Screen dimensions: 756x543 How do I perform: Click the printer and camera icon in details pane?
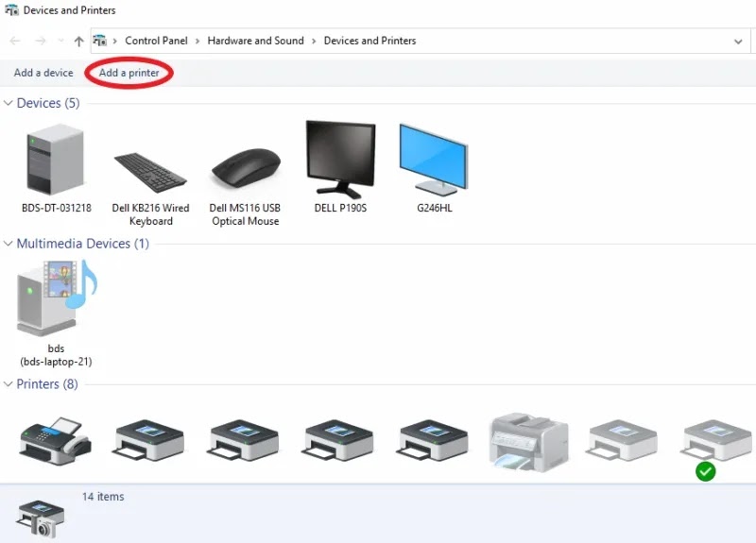coord(40,518)
